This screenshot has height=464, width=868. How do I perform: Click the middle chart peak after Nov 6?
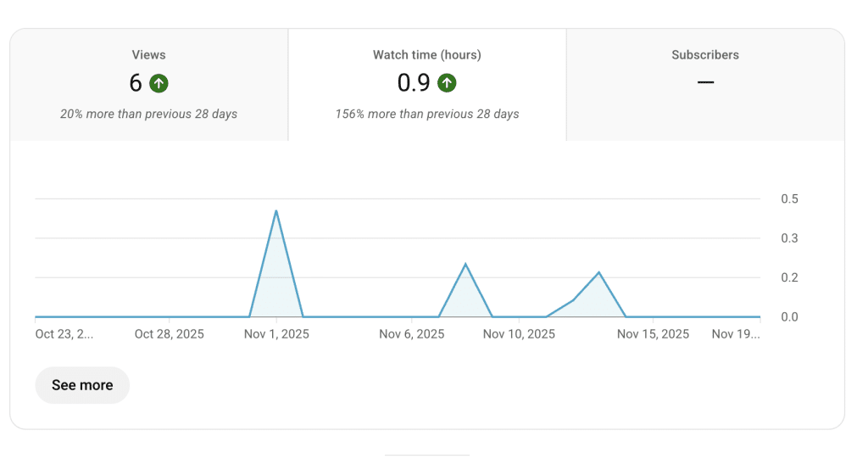point(465,264)
